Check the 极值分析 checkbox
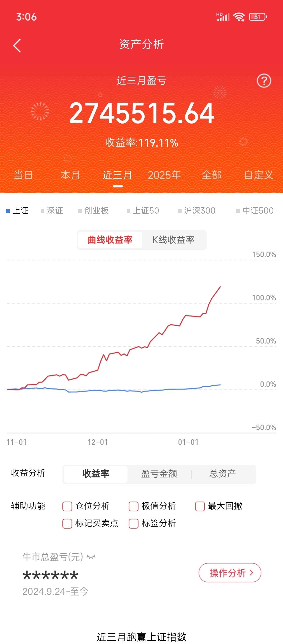This screenshot has height=644, width=283. coord(134,506)
